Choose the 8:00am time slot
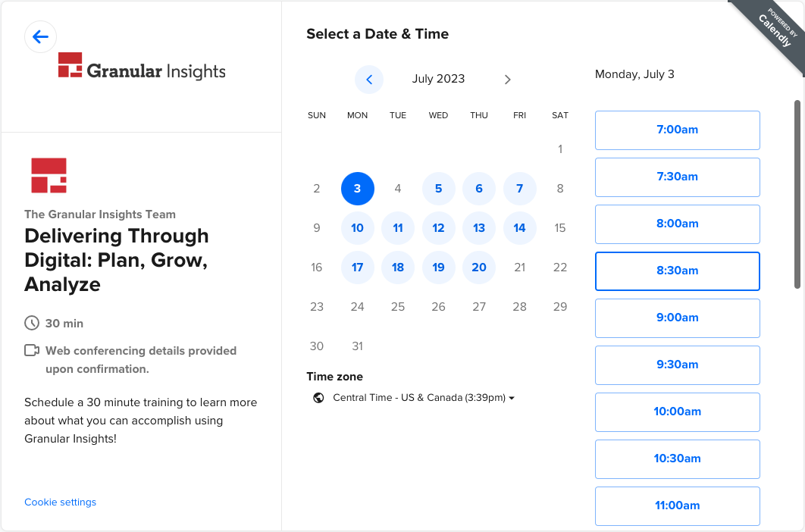805x532 pixels. [677, 224]
